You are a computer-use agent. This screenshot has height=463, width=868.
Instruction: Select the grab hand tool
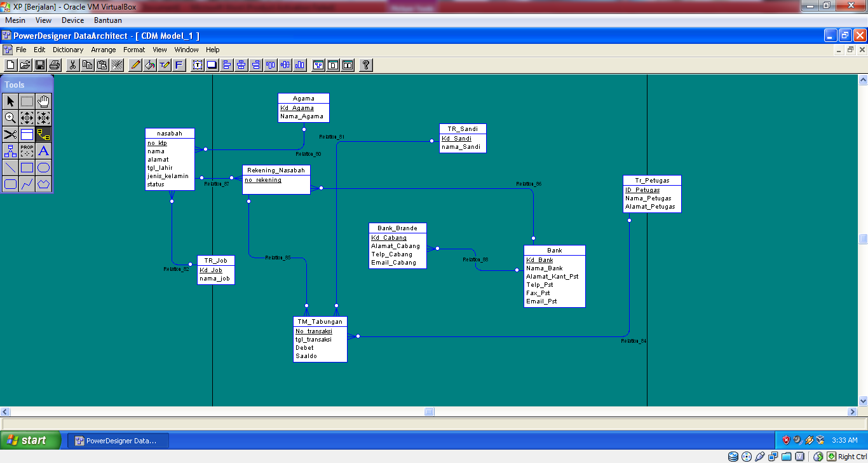[x=43, y=100]
